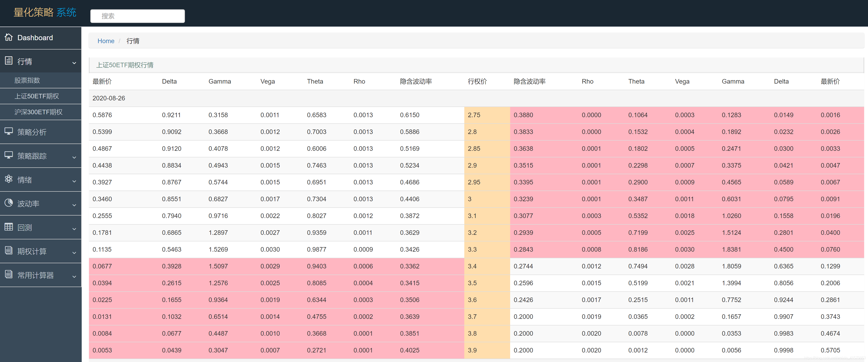Image resolution: width=868 pixels, height=362 pixels.
Task: Click the 回测 table grid icon
Action: click(9, 227)
